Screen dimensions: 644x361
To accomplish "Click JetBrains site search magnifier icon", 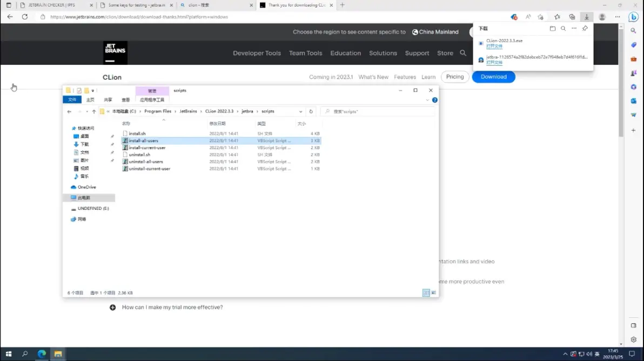I will pyautogui.click(x=463, y=53).
